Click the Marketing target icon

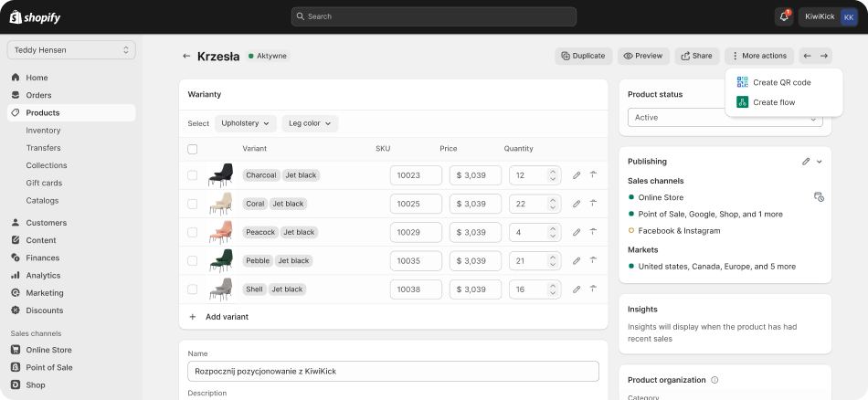(x=16, y=292)
